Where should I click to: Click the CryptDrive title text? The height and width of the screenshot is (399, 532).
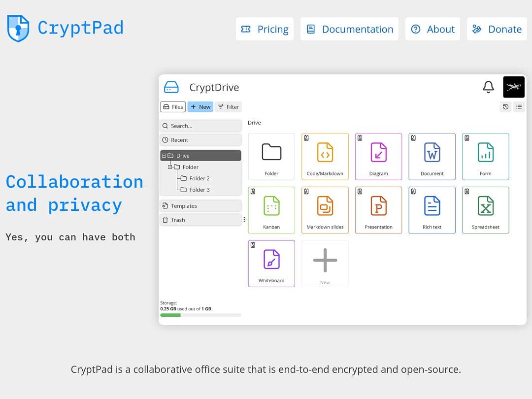214,88
